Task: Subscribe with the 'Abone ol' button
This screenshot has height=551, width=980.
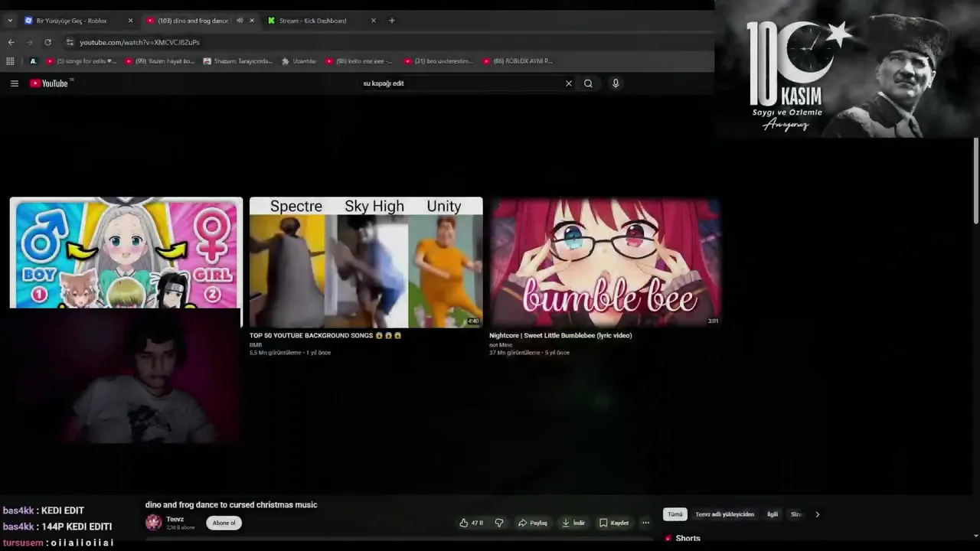Action: click(x=224, y=523)
